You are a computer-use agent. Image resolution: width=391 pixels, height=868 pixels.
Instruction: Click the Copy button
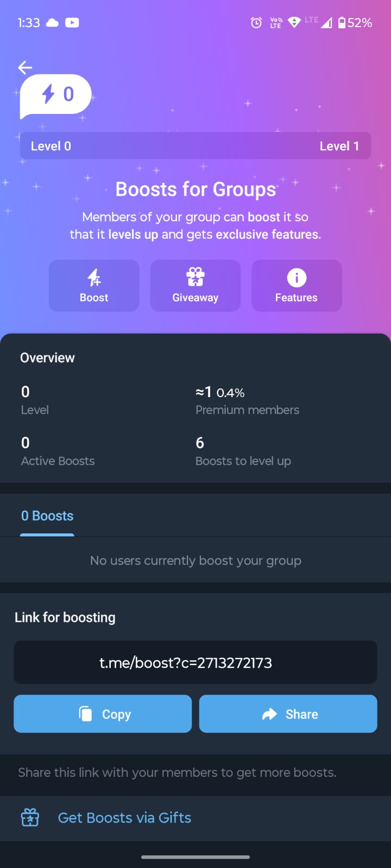[x=103, y=714]
